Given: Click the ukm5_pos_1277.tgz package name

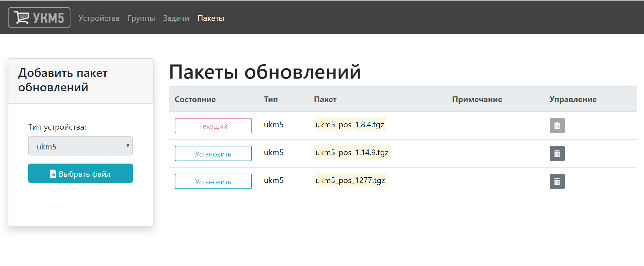Looking at the screenshot, I should click(350, 180).
